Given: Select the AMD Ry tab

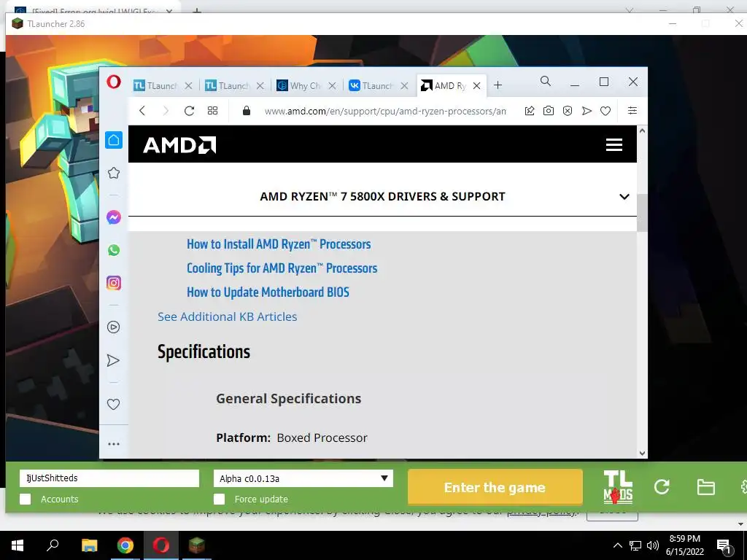Looking at the screenshot, I should (x=443, y=86).
